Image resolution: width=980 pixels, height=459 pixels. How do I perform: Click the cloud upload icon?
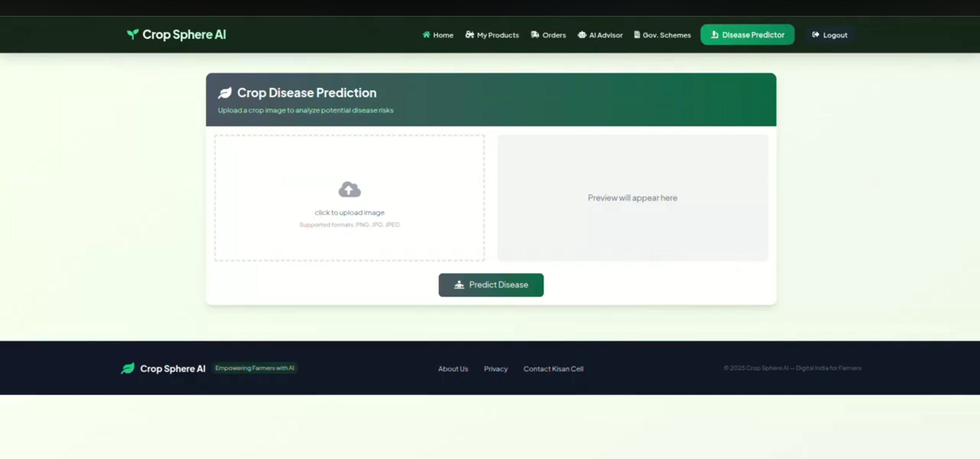349,189
